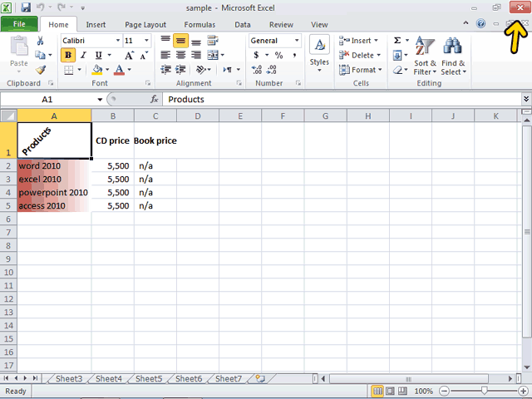Click Merge & Center icon
Image resolution: width=532 pixels, height=399 pixels.
point(213,55)
